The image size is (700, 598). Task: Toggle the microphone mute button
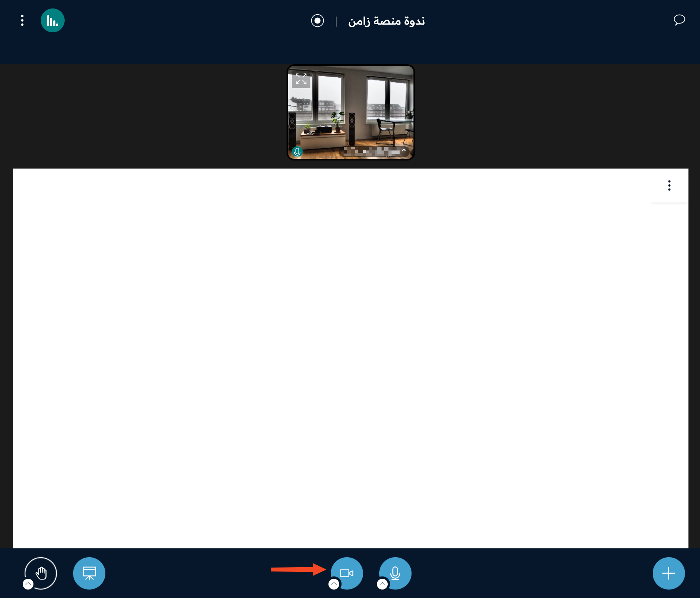tap(395, 573)
